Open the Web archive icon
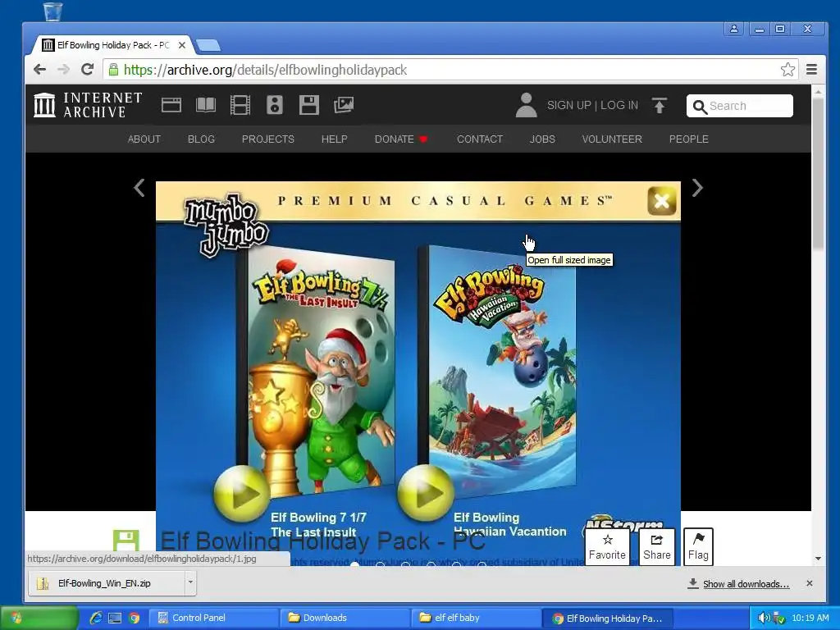The width and height of the screenshot is (840, 630). [x=171, y=105]
